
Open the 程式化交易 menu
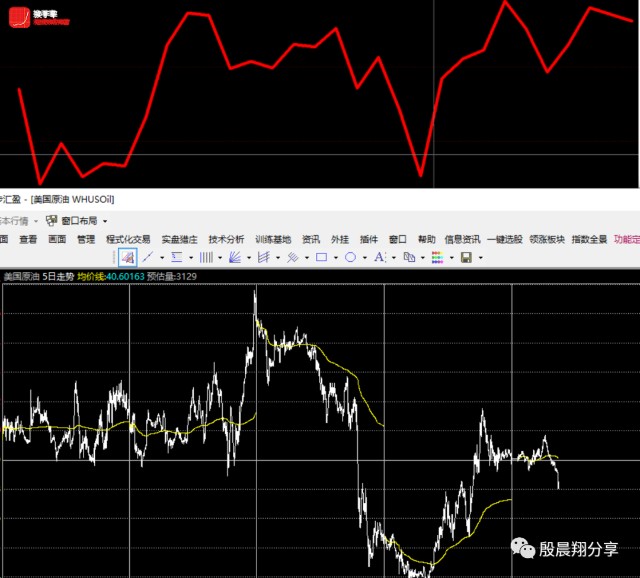[128, 239]
